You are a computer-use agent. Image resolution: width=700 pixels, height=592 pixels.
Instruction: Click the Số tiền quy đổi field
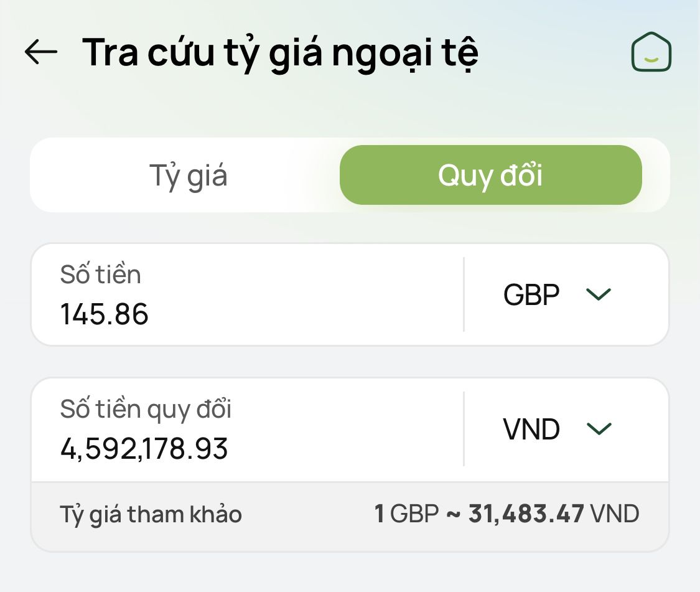click(x=249, y=430)
